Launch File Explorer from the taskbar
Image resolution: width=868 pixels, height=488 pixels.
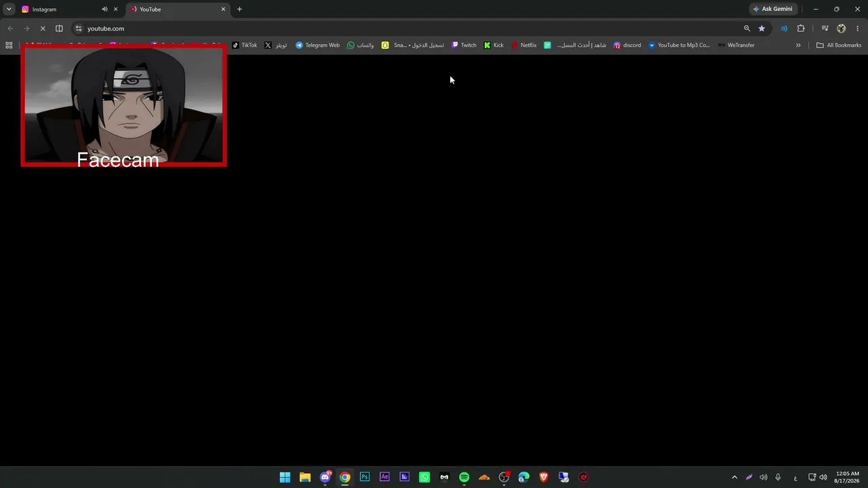pyautogui.click(x=305, y=477)
